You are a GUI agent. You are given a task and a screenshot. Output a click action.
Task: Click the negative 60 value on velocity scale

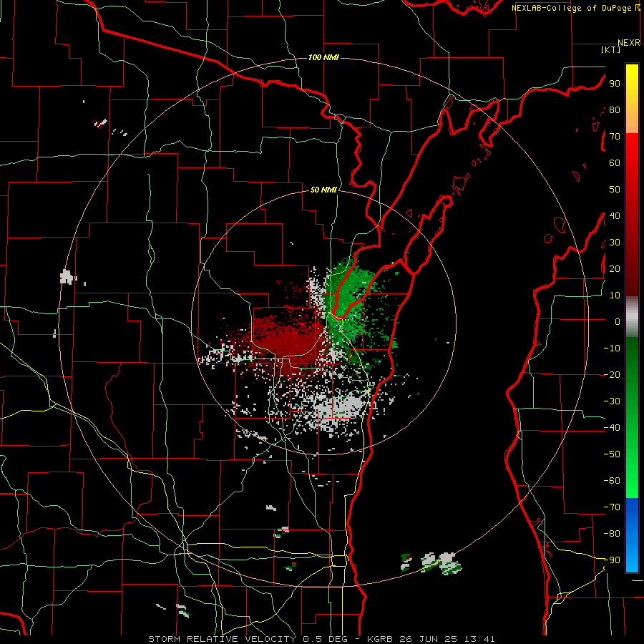tap(612, 481)
